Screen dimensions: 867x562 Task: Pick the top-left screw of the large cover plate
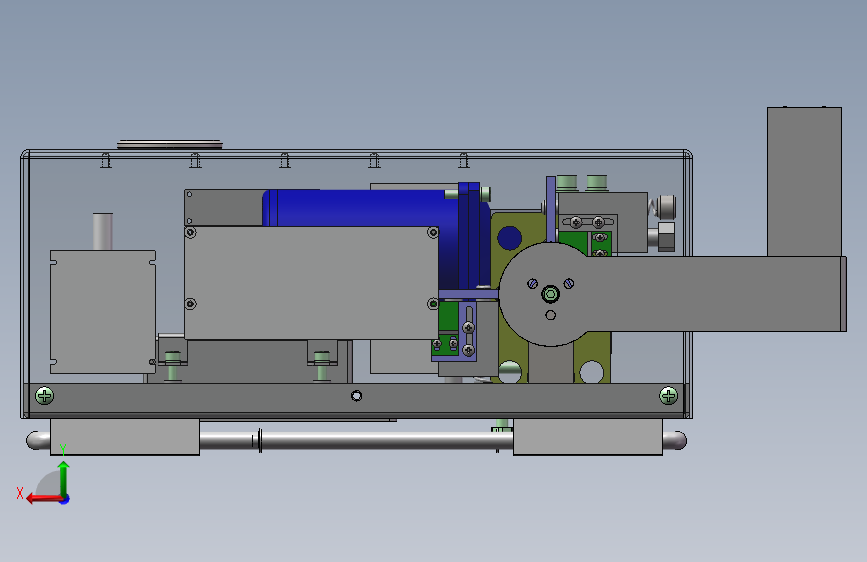(x=191, y=232)
